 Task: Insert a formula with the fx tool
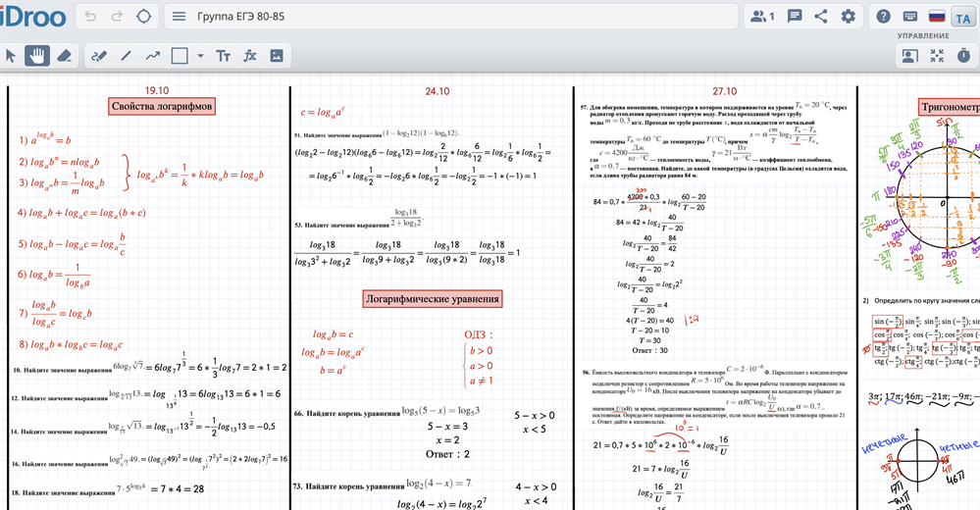click(250, 56)
